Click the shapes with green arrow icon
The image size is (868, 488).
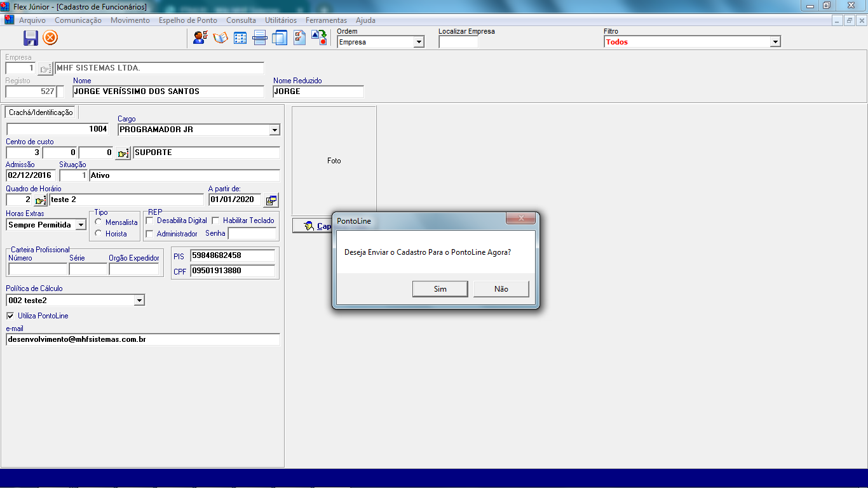click(319, 37)
